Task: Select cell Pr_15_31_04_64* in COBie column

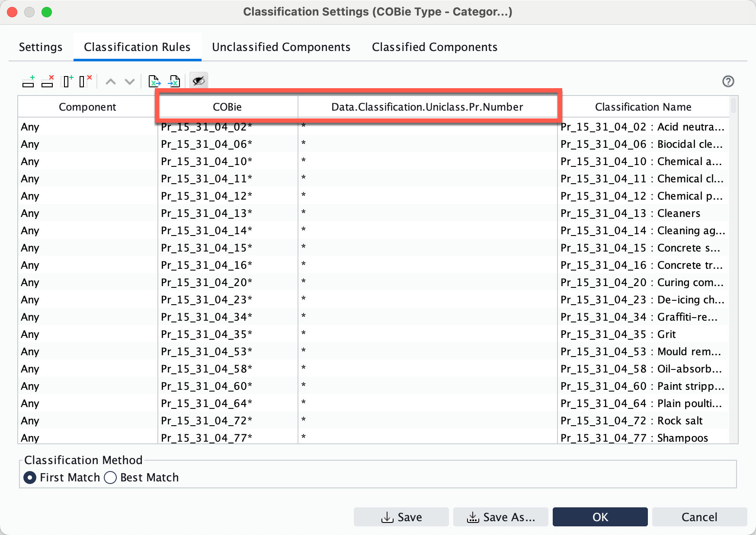Action: click(228, 403)
